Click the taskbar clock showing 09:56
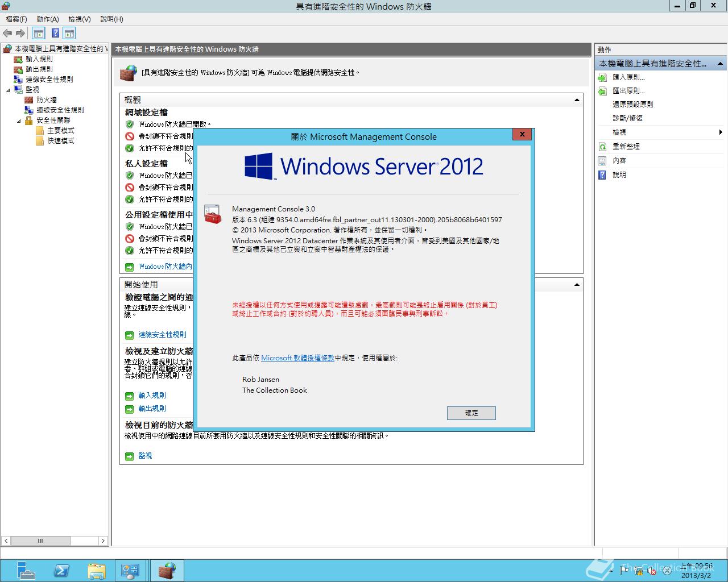This screenshot has height=582, width=728. coord(697,571)
